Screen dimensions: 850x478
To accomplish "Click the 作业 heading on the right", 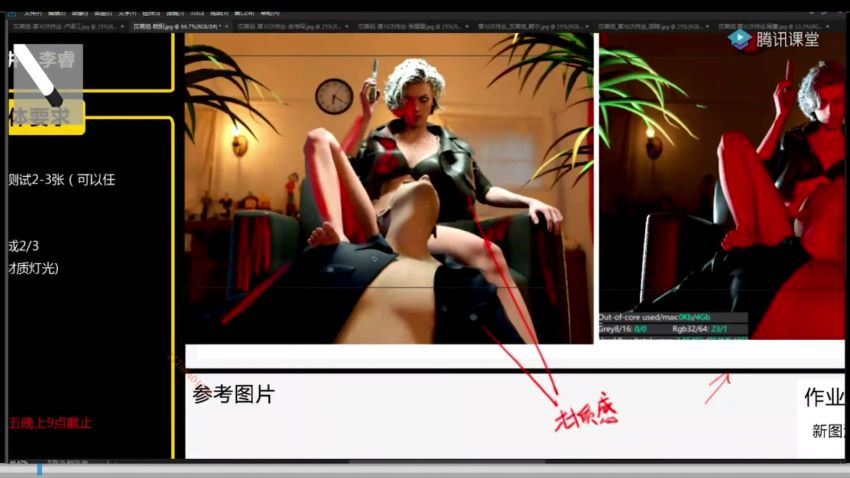I will [x=824, y=397].
